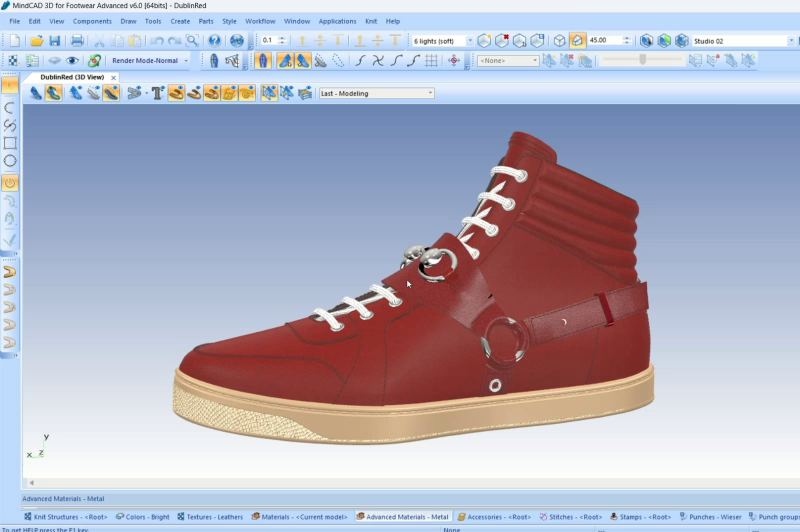Select the wireframe cube icon
800x532 pixels.
coord(559,40)
